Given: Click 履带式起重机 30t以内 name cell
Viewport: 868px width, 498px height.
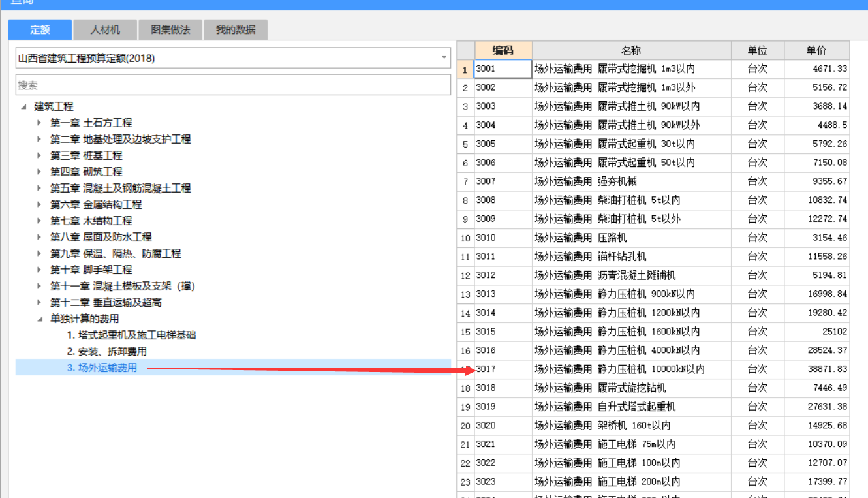Looking at the screenshot, I should (x=631, y=144).
